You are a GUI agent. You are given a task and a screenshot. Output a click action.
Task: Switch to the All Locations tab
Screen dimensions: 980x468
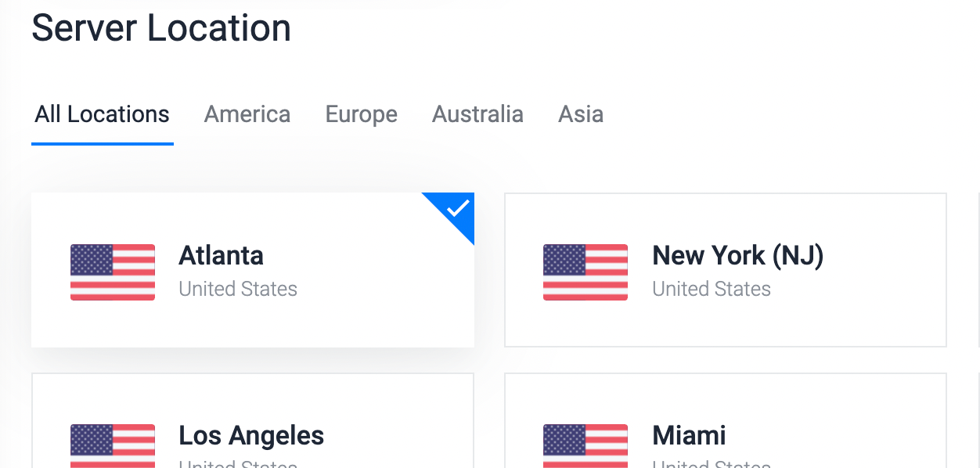(x=102, y=114)
